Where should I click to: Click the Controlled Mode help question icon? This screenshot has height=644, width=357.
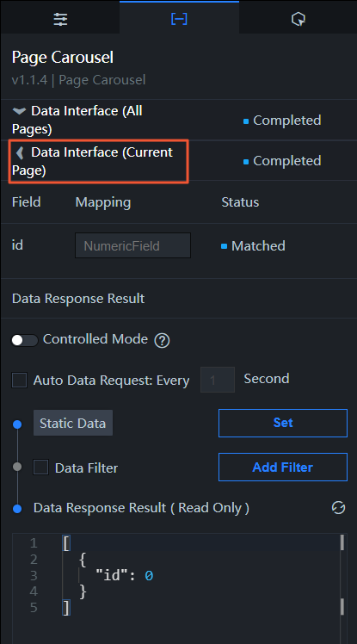(x=162, y=340)
